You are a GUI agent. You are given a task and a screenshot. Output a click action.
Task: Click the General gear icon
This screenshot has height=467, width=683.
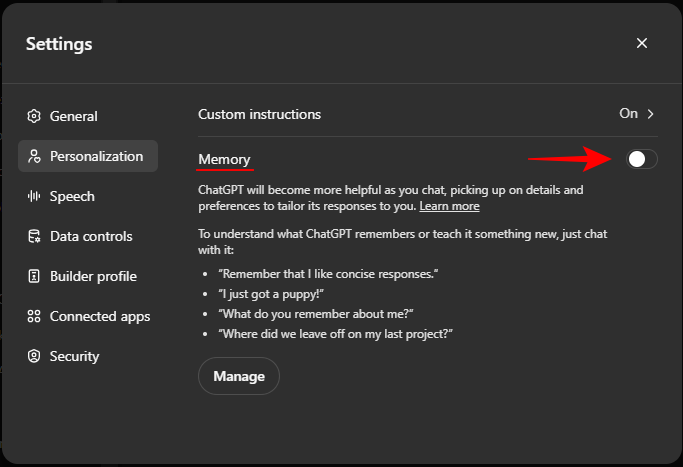pos(34,116)
